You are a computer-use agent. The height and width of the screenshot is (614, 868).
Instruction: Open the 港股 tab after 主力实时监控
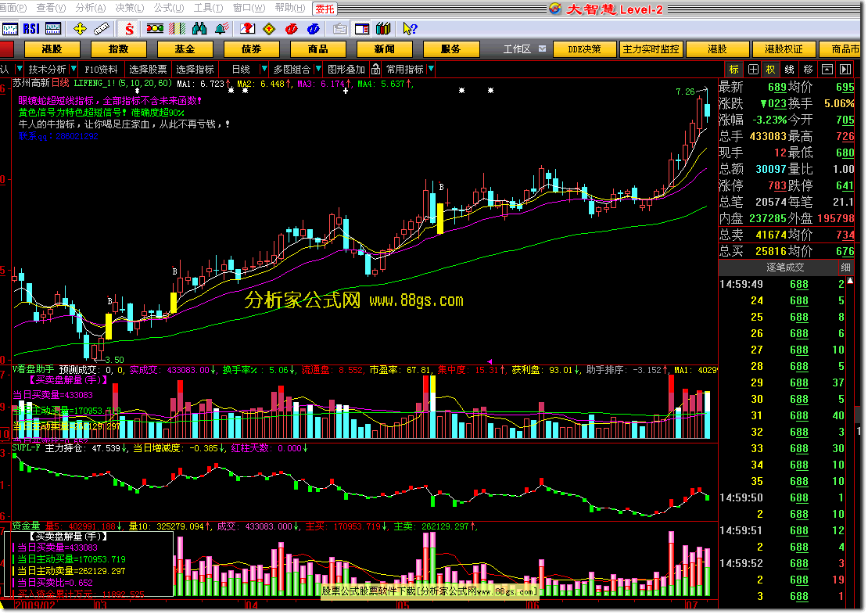[x=717, y=49]
